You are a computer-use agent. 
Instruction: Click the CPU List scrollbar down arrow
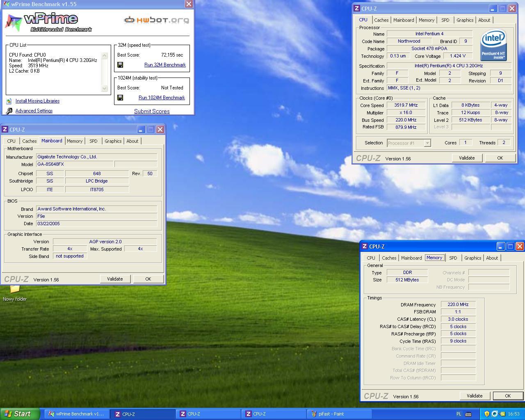point(104,88)
